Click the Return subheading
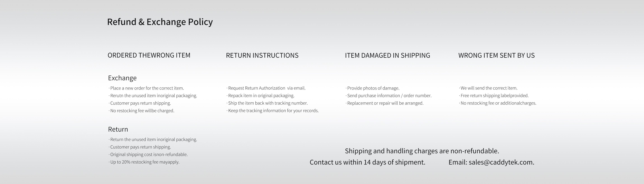The height and width of the screenshot is (184, 644). coord(118,129)
